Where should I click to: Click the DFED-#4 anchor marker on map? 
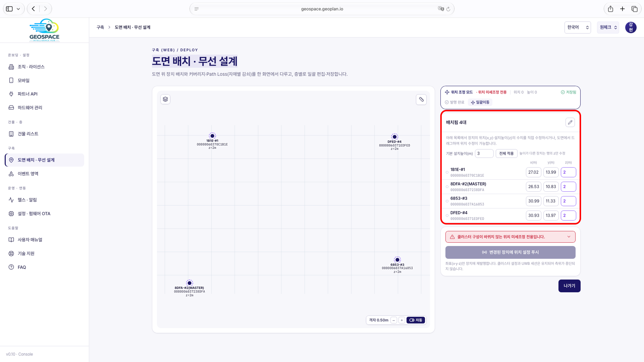(394, 137)
